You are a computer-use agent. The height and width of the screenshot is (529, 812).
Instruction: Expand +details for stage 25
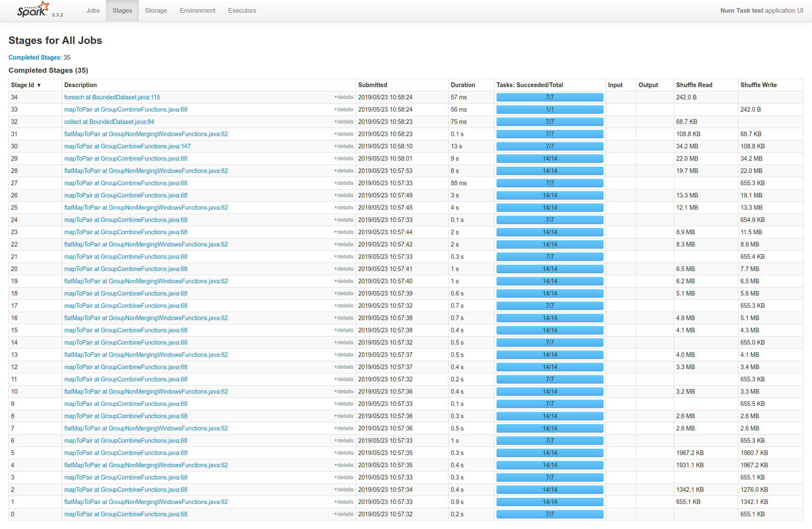coord(343,208)
